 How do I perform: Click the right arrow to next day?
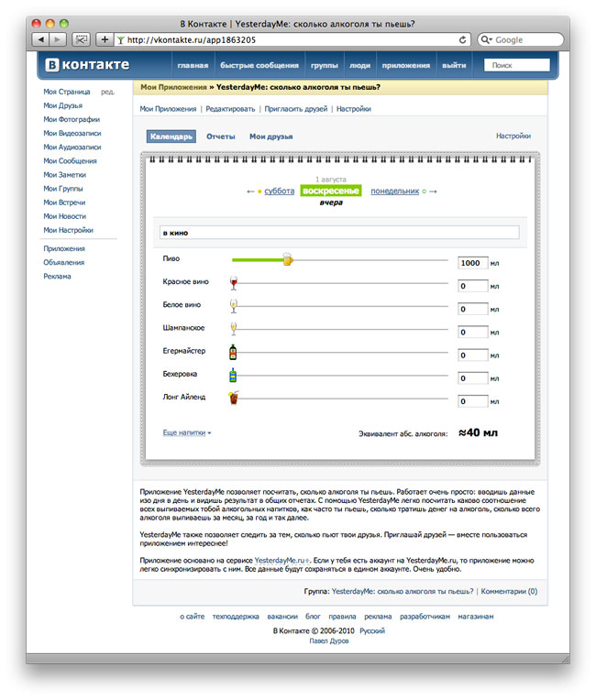click(x=433, y=191)
